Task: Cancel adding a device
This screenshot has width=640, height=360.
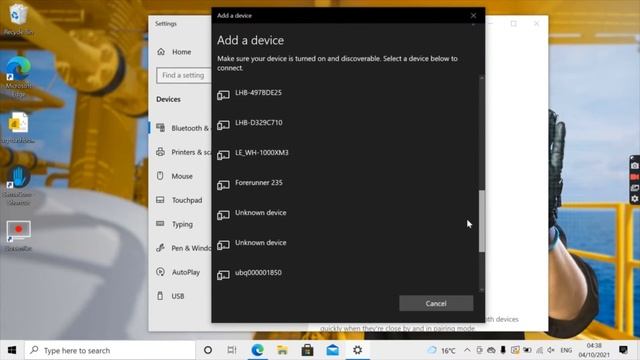Action: [x=436, y=303]
